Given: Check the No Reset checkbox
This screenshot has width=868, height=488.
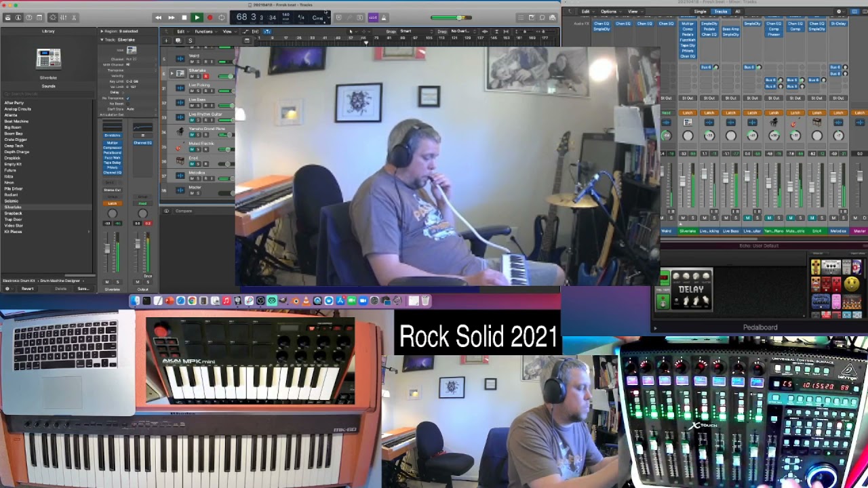Looking at the screenshot, I should click(x=127, y=104).
